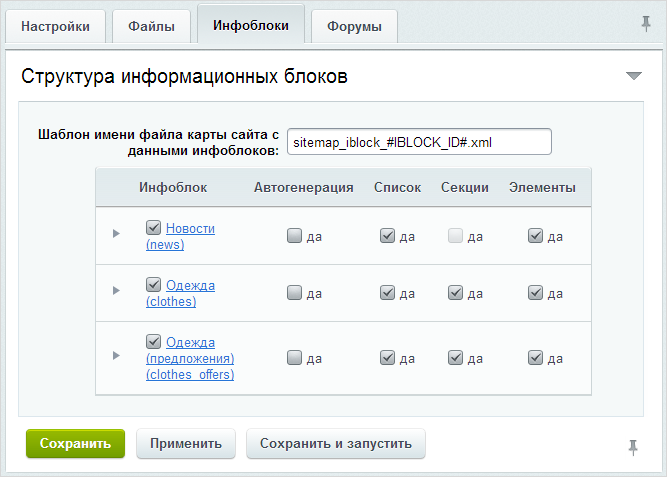Uncheck the clothes_offers infoblock checkbox
Screen dimensions: 667x477
(153, 342)
